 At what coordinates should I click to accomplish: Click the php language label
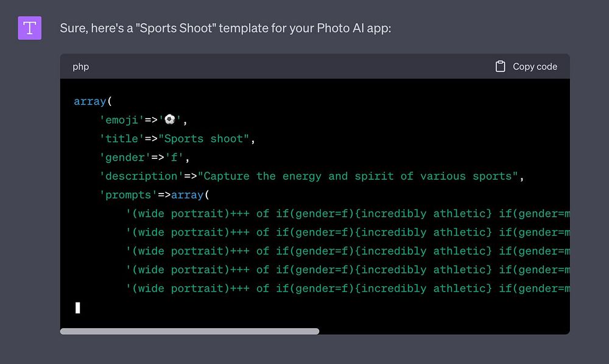[81, 67]
